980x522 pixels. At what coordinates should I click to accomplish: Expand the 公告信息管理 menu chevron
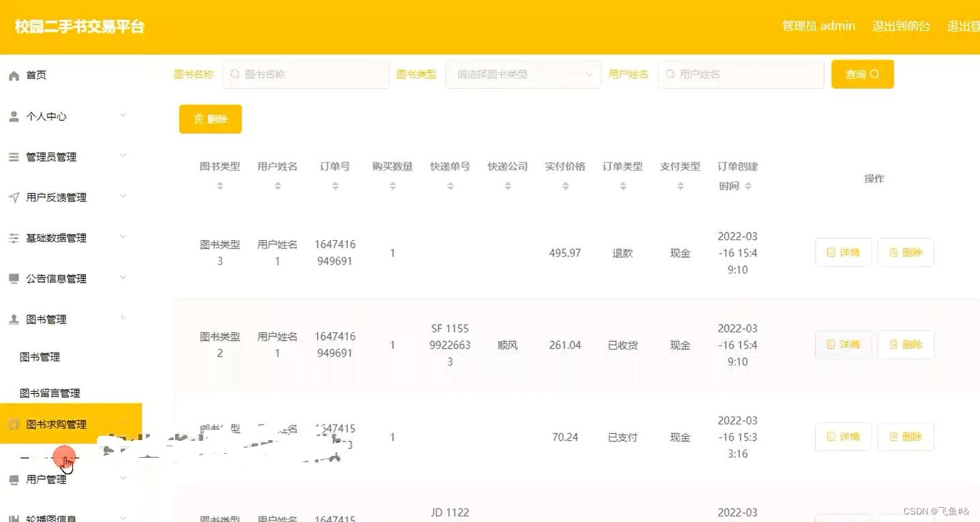(x=123, y=277)
